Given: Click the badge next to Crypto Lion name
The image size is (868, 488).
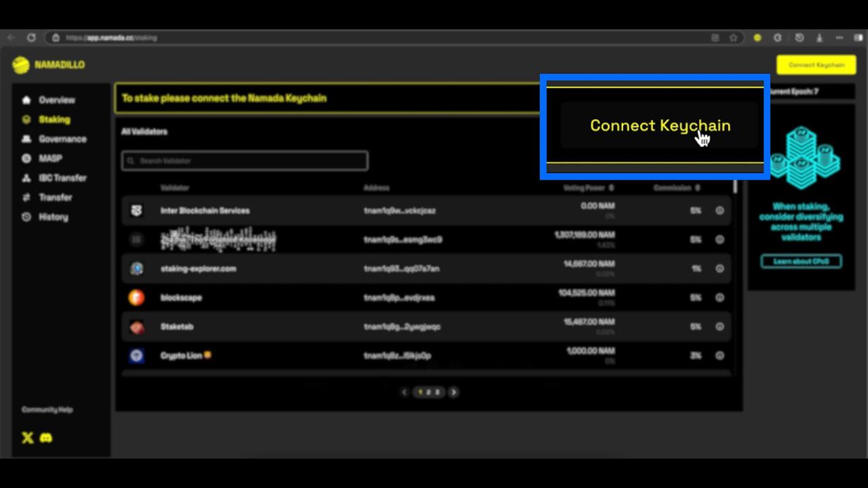Looking at the screenshot, I should 208,354.
